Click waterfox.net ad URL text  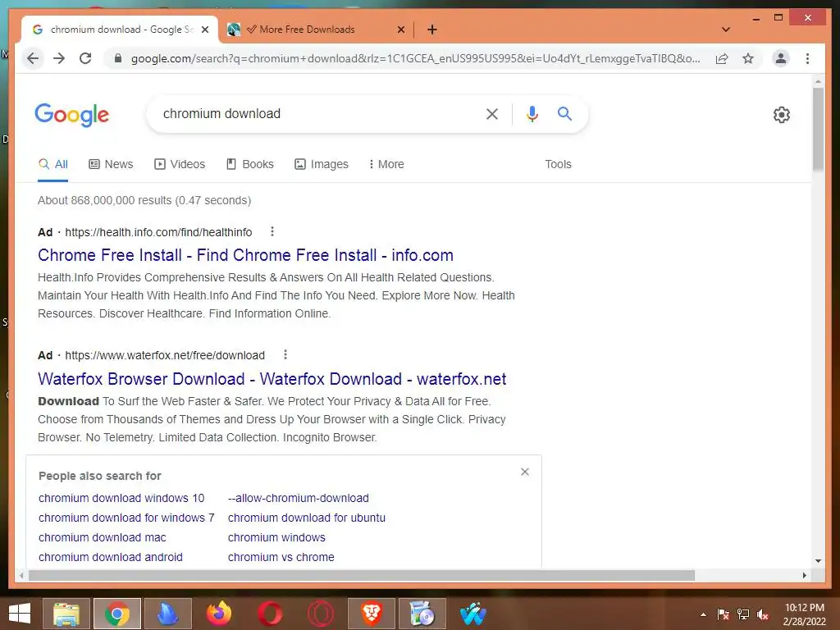click(165, 355)
